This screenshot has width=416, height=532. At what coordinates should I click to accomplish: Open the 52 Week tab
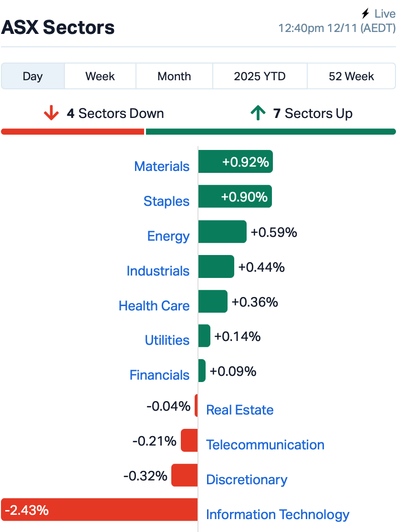[x=351, y=76]
